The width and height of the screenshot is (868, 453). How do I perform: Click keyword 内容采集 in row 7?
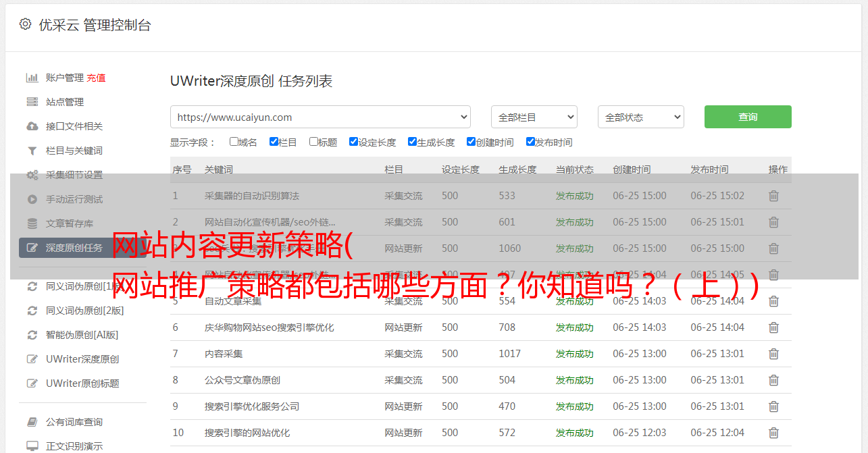[224, 354]
